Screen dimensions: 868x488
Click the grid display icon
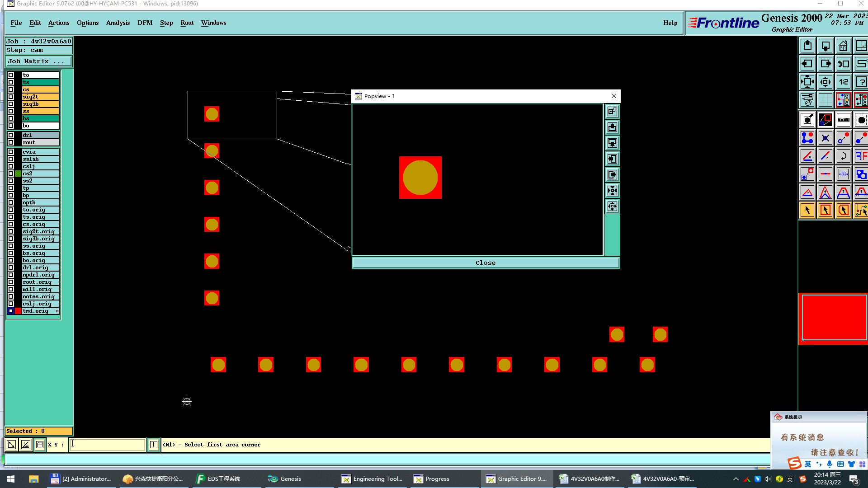(825, 100)
